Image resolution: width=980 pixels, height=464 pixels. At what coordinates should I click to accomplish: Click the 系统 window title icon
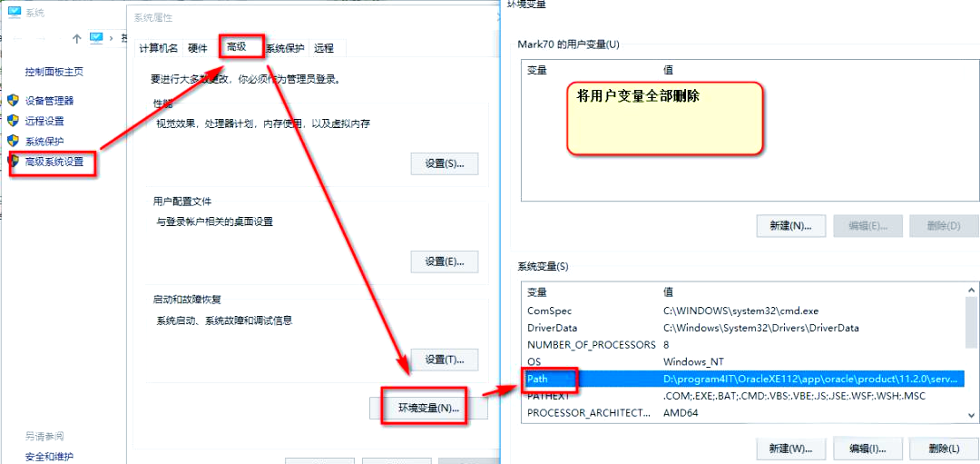15,13
